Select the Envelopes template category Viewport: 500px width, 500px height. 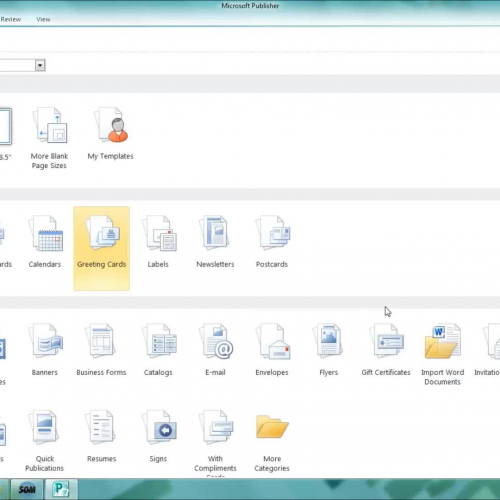[272, 350]
